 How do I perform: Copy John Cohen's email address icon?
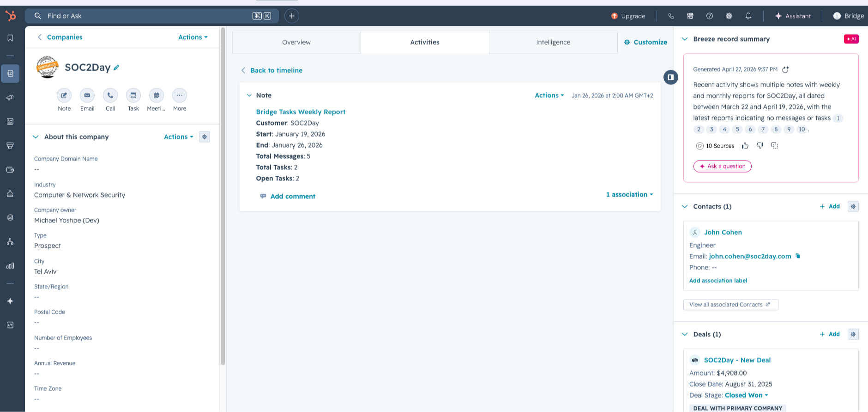click(x=798, y=256)
